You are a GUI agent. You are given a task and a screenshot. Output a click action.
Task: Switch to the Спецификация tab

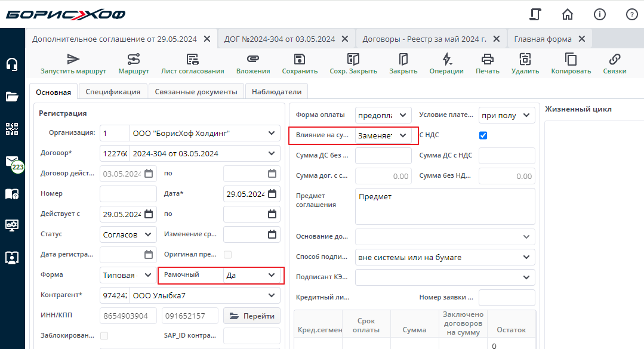[113, 92]
